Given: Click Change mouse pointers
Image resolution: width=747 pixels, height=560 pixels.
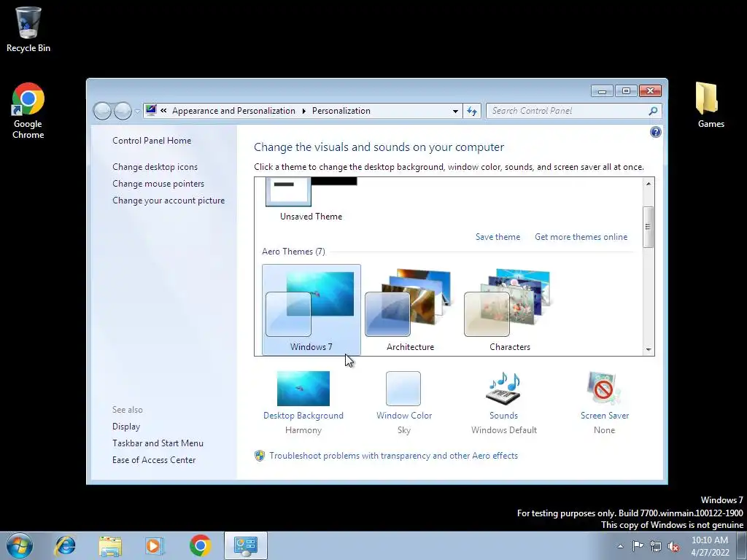Looking at the screenshot, I should click(x=158, y=184).
